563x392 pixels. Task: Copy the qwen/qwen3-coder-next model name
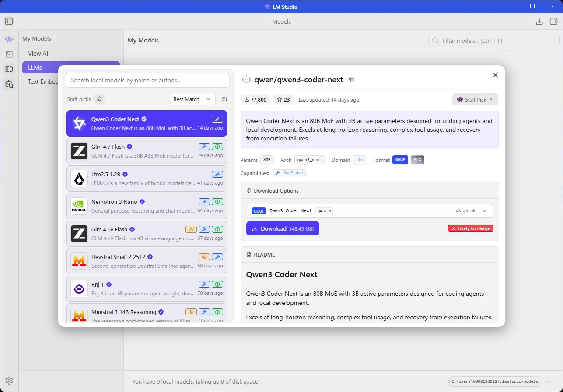tap(351, 80)
